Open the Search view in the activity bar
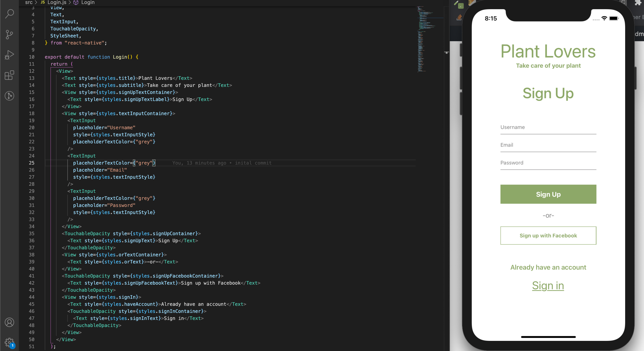The image size is (644, 351). click(9, 14)
